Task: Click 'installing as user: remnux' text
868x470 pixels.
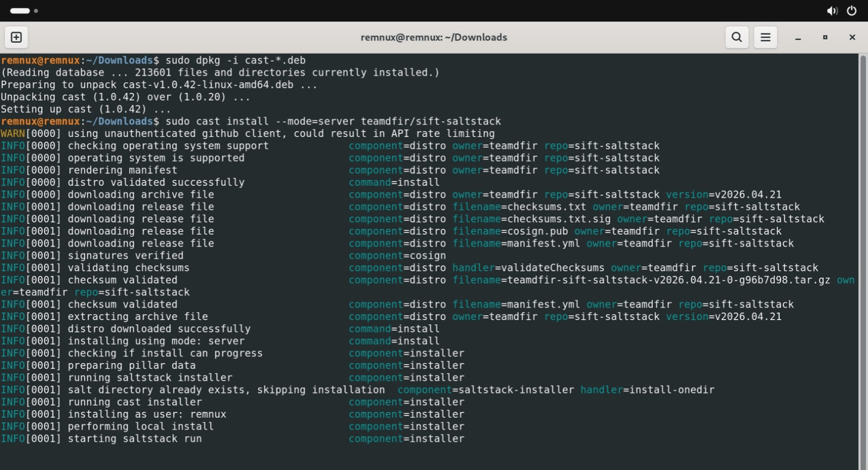Action: (x=147, y=414)
